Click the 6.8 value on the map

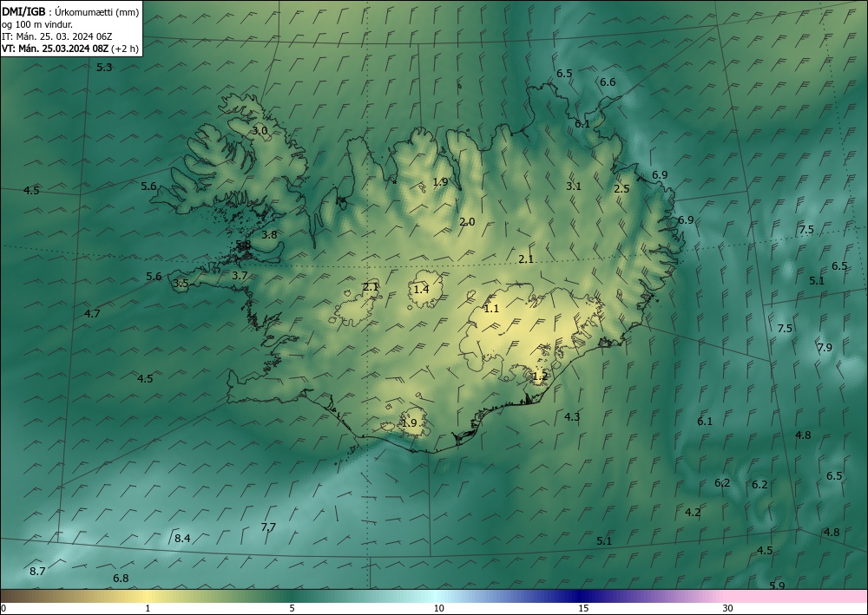click(x=121, y=578)
